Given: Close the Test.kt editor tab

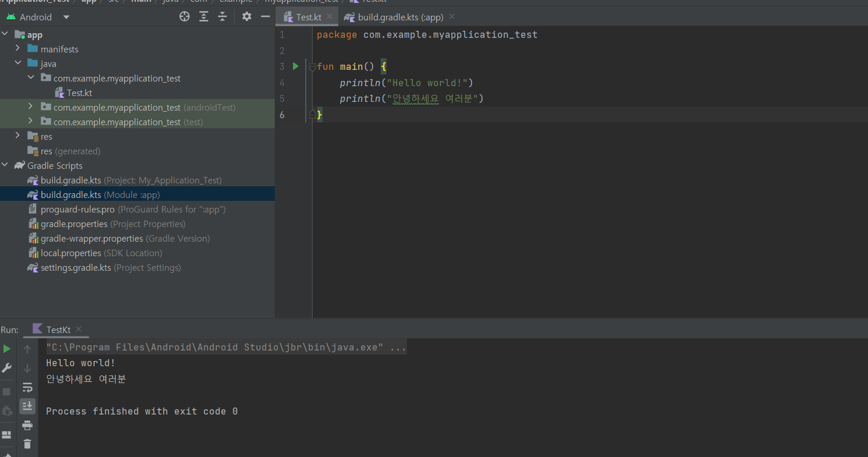Looking at the screenshot, I should [x=330, y=17].
